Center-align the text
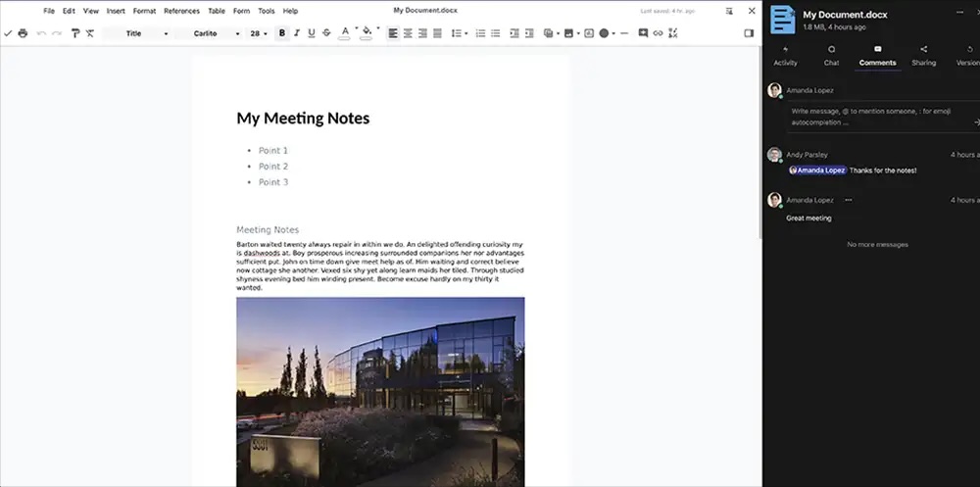Screen dimensions: 980x487 coord(408,33)
